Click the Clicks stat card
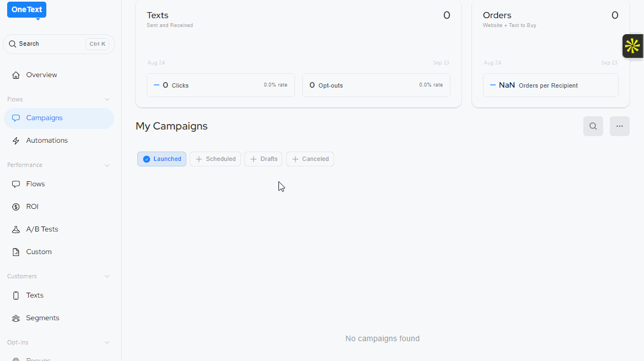 pos(221,85)
